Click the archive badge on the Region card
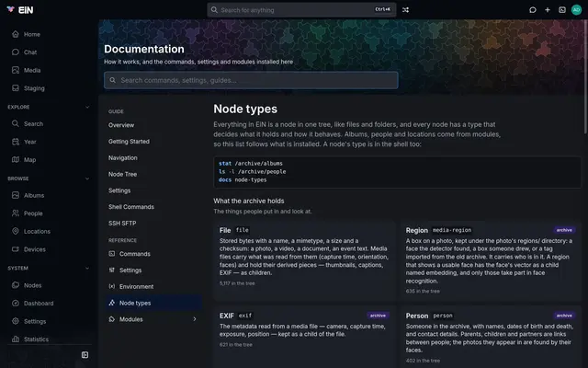The height and width of the screenshot is (368, 588). click(x=564, y=230)
